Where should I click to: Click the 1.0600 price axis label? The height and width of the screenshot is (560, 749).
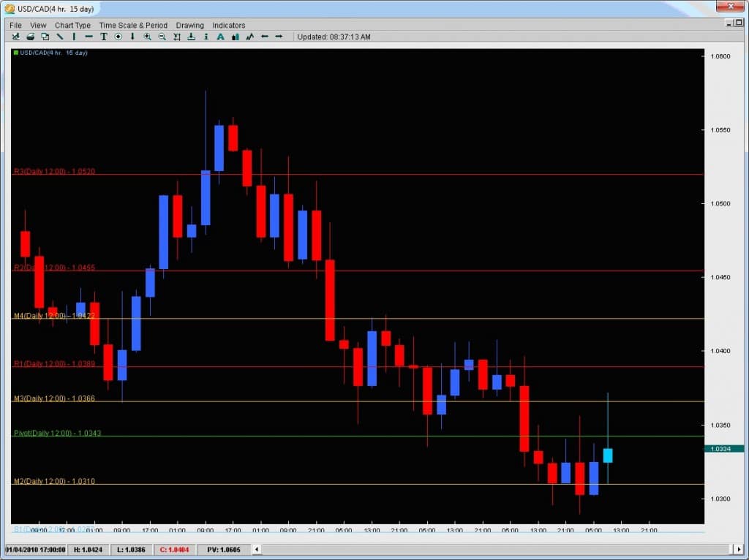720,56
